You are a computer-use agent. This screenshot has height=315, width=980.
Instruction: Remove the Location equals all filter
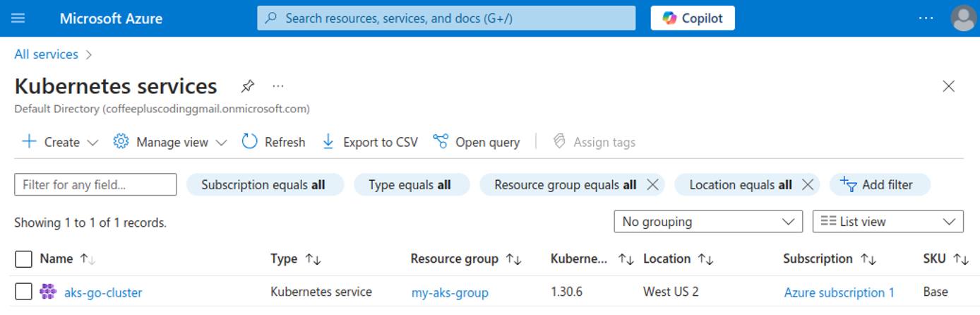[808, 184]
